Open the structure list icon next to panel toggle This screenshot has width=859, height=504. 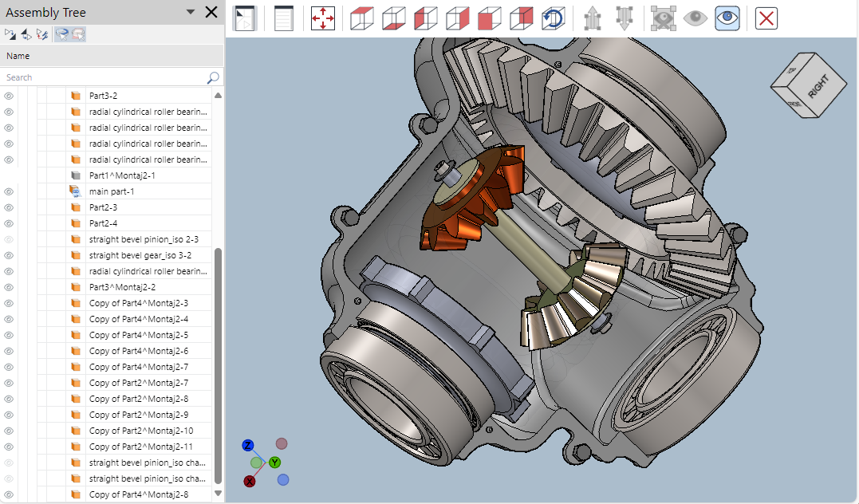click(284, 18)
